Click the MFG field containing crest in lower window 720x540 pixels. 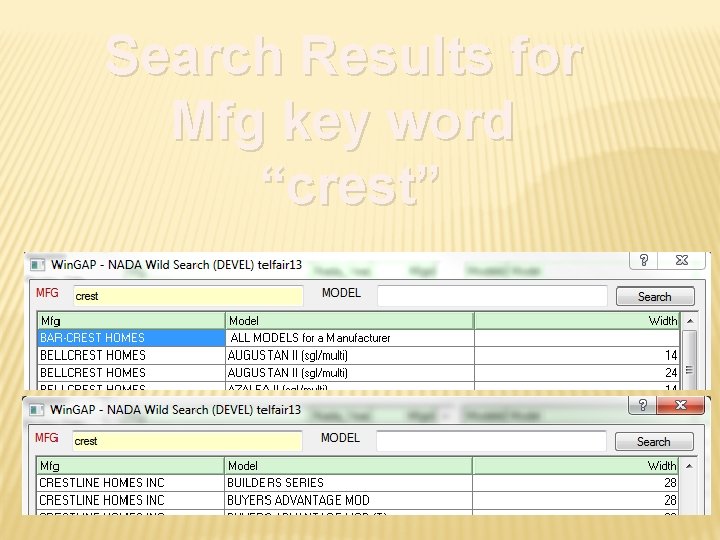click(187, 441)
